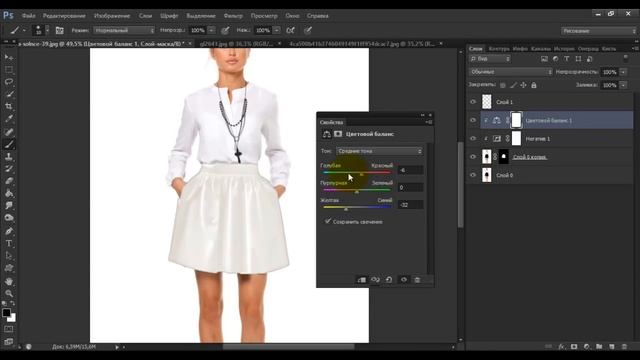The height and width of the screenshot is (360, 640).
Task: Open the Тон tone range dropdown
Action: click(x=379, y=151)
